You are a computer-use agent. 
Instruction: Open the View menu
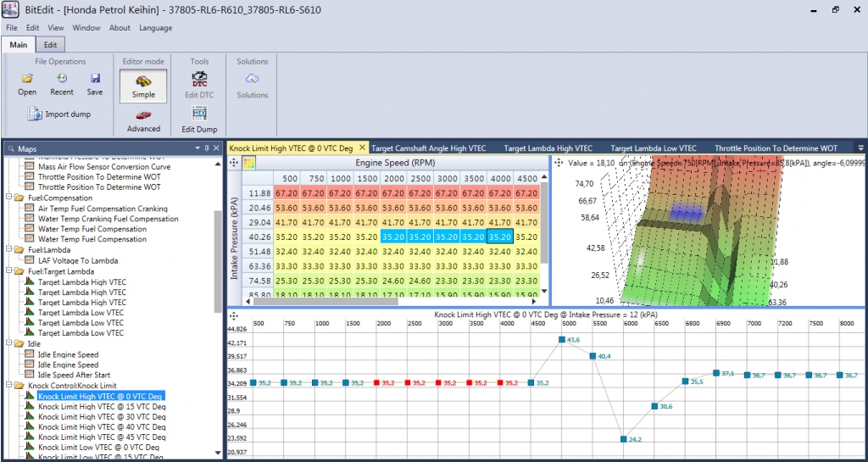(x=56, y=28)
